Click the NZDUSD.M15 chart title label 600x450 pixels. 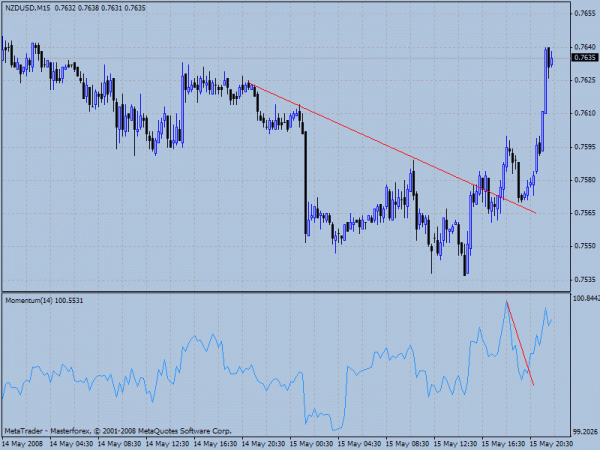[x=75, y=8]
